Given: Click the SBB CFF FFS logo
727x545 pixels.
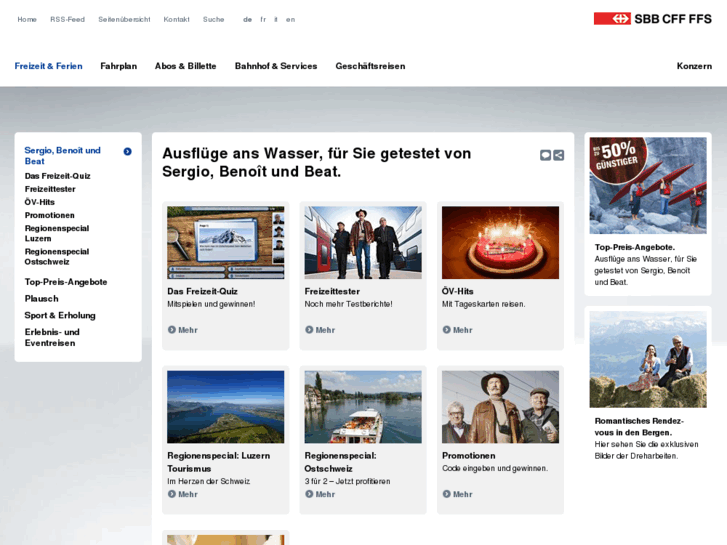Looking at the screenshot, I should (x=652, y=19).
